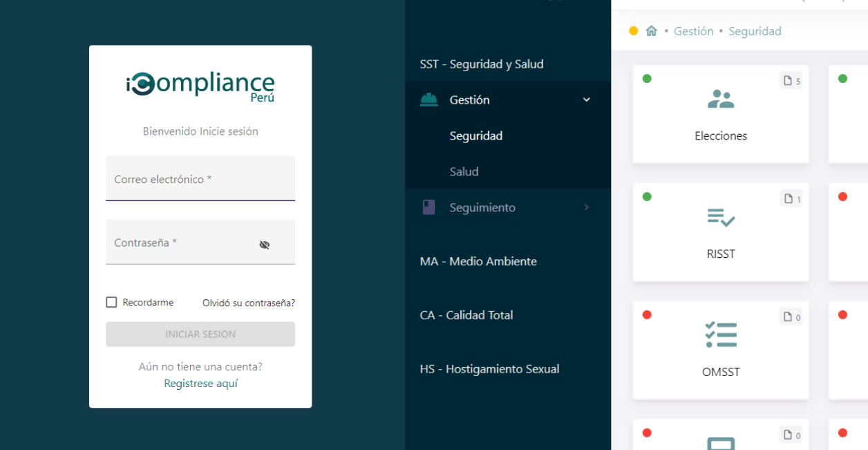
Task: Open the Elecciones card label
Action: pos(721,136)
